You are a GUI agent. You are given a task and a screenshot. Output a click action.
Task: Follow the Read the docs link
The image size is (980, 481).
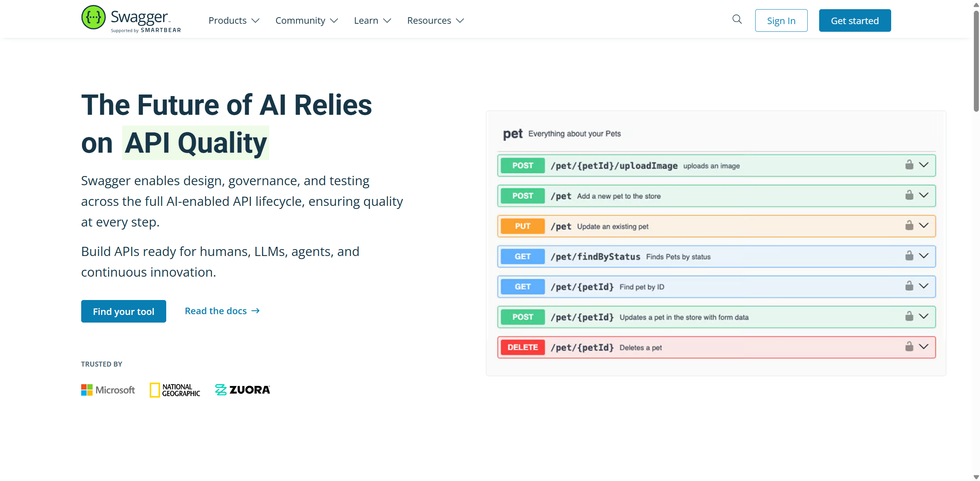click(222, 311)
